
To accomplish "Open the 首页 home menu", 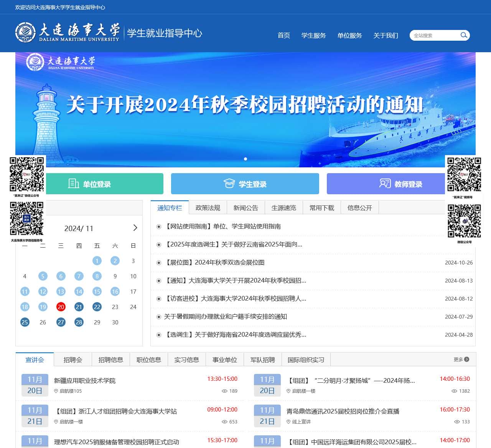I will 284,35.
